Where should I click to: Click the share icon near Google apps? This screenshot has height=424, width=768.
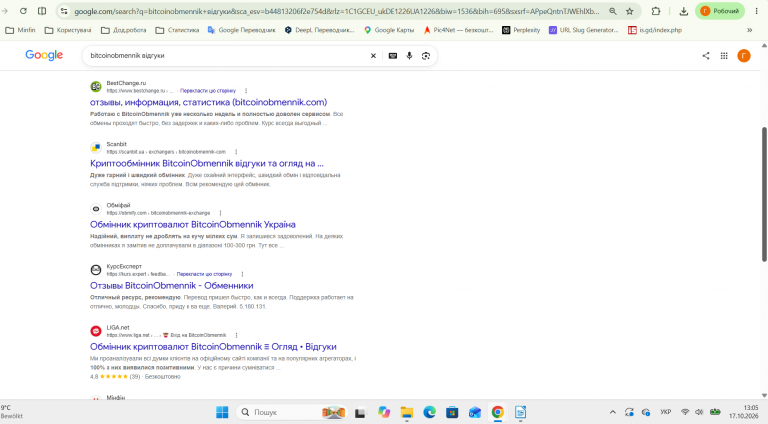706,56
